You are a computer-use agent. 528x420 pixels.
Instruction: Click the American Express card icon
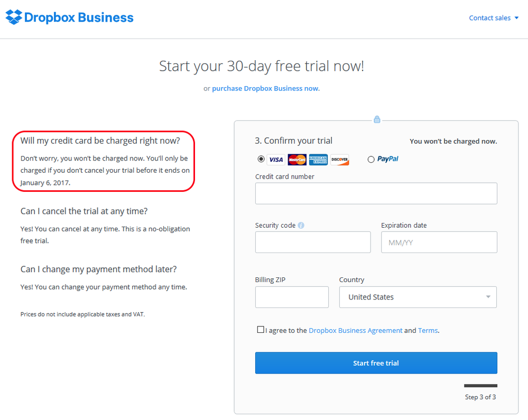(x=318, y=160)
